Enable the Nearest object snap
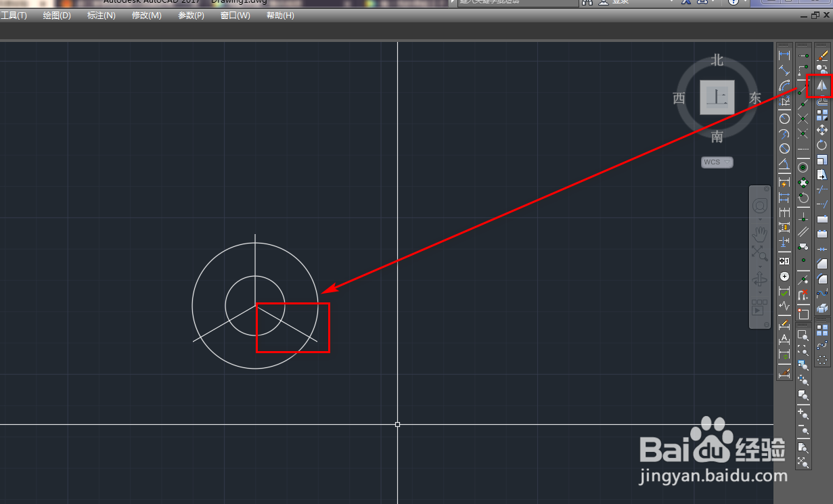The width and height of the screenshot is (833, 504). [x=803, y=279]
